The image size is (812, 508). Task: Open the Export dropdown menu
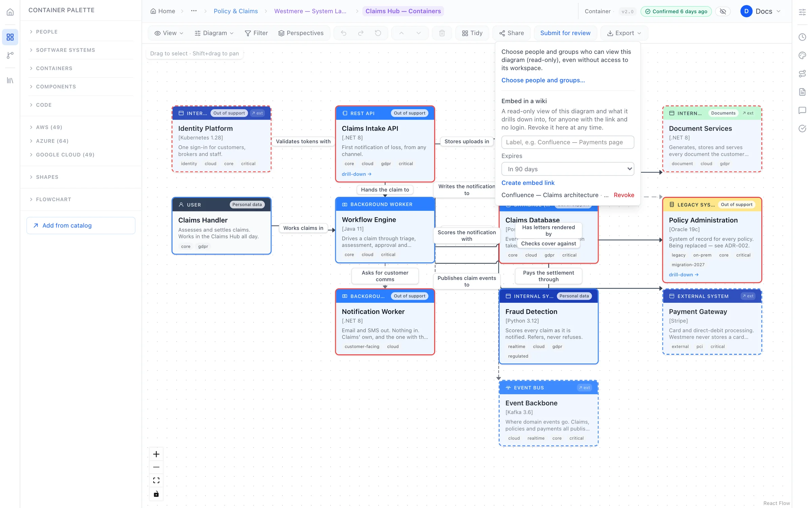(x=624, y=33)
